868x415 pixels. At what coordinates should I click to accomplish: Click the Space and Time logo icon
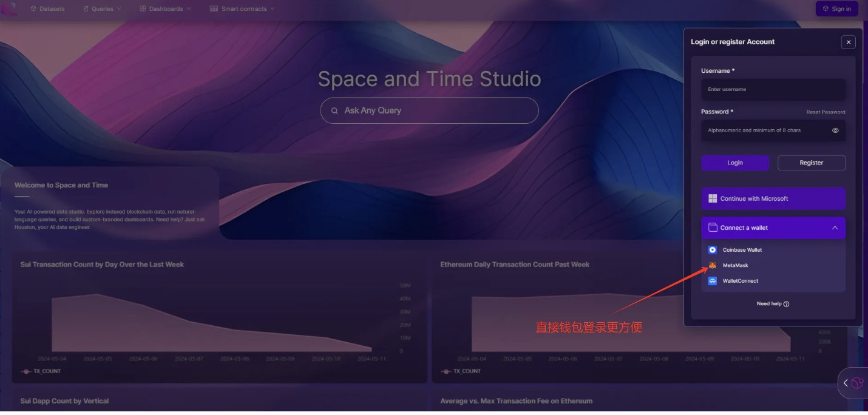9,8
